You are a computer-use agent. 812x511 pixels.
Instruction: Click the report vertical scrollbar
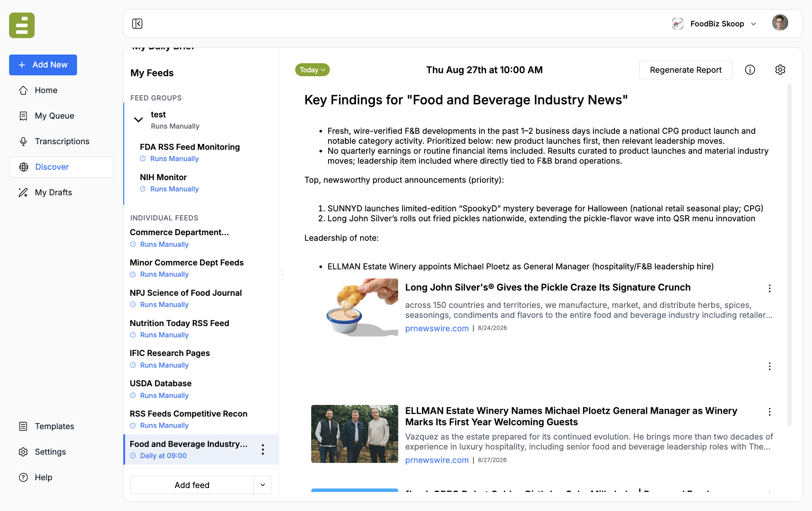pyautogui.click(x=789, y=255)
